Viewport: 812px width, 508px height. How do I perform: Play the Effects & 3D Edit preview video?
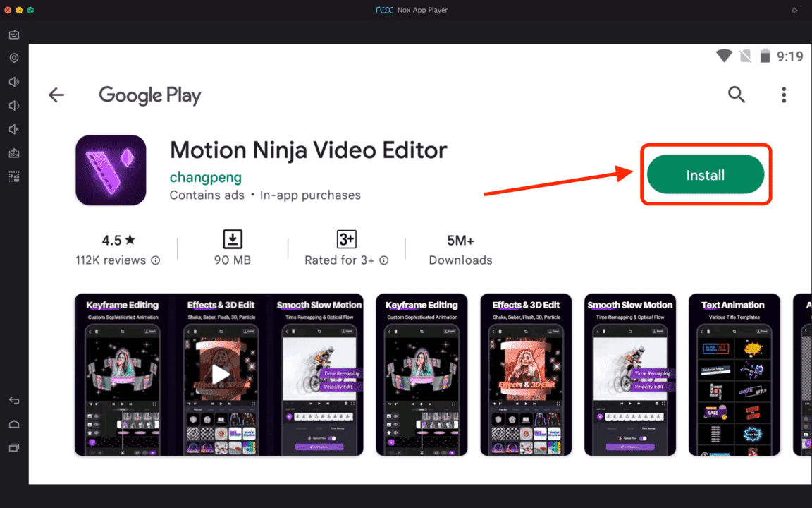pos(221,374)
